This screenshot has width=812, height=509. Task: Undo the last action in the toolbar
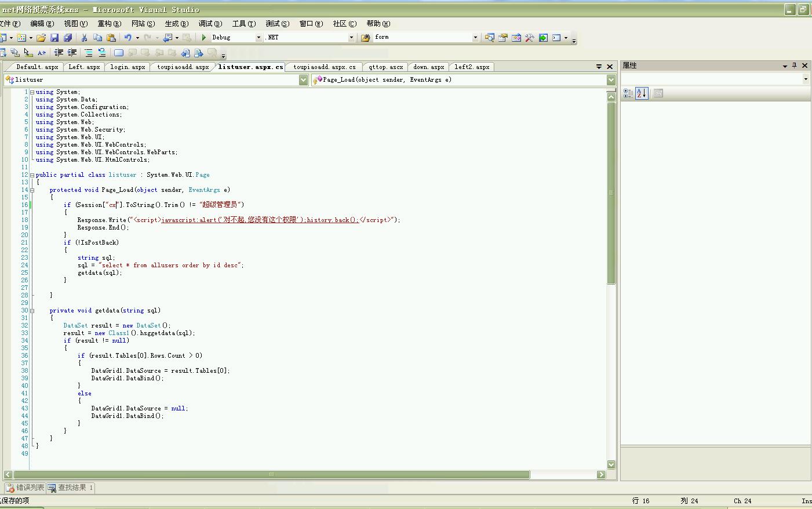[128, 38]
